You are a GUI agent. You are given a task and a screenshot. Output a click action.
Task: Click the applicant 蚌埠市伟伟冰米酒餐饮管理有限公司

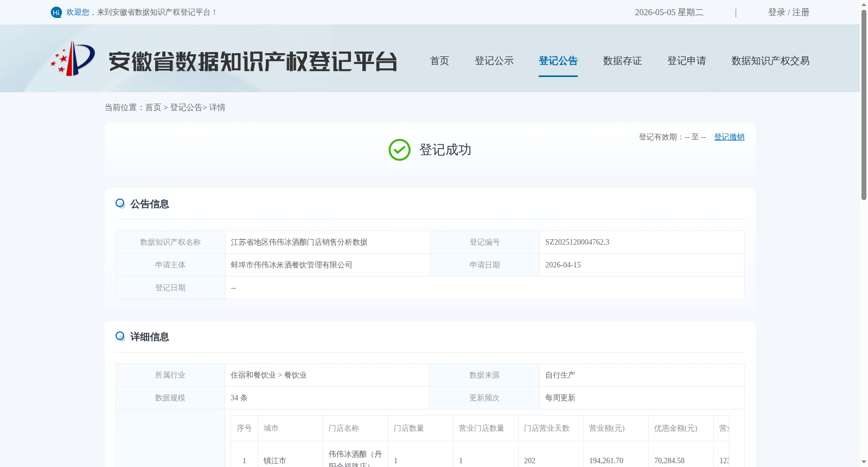291,265
